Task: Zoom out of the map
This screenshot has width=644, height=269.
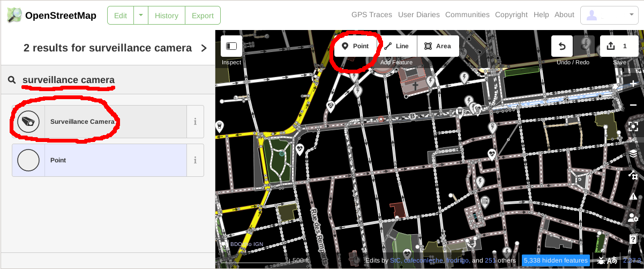Action: click(x=633, y=105)
